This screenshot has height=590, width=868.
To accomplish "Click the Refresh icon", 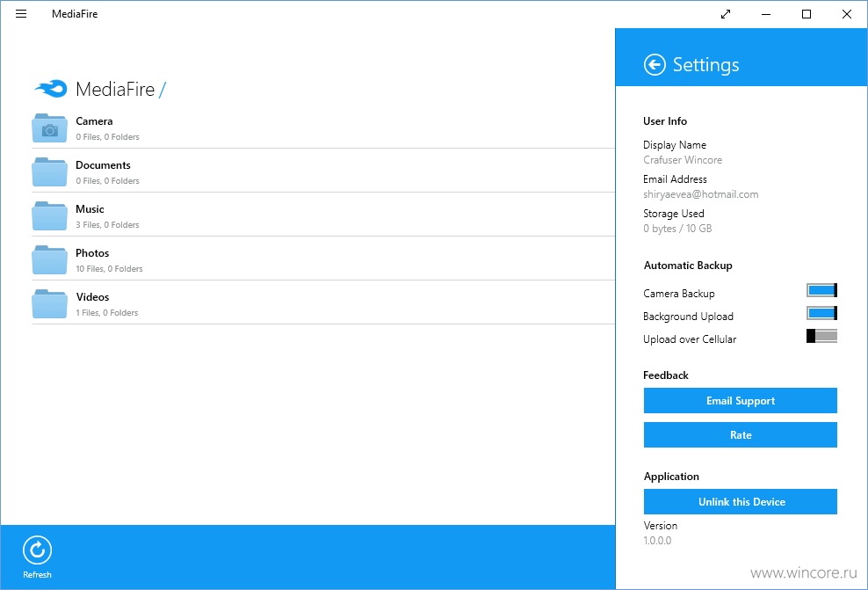I will [x=37, y=550].
